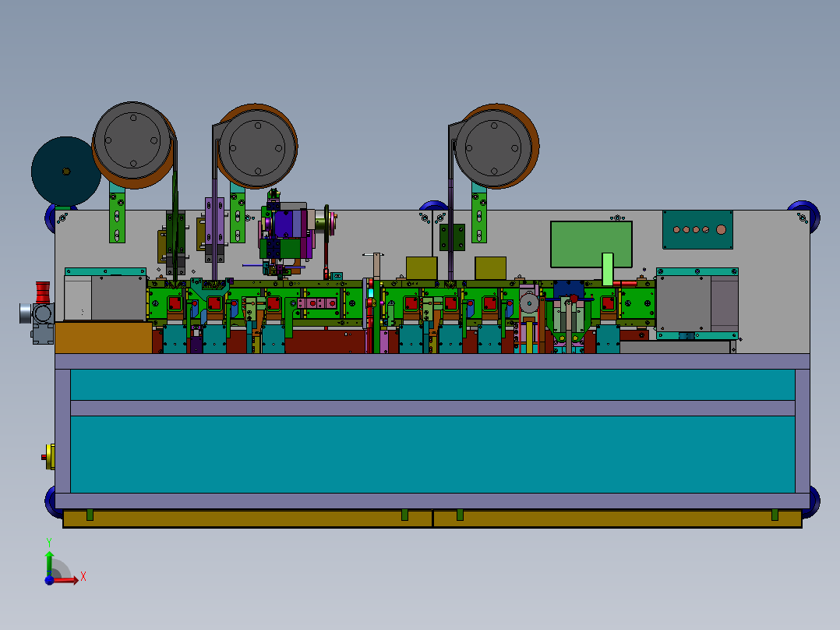This screenshot has width=840, height=630.
Task: Select the largest round button on control panel
Action: [x=721, y=229]
